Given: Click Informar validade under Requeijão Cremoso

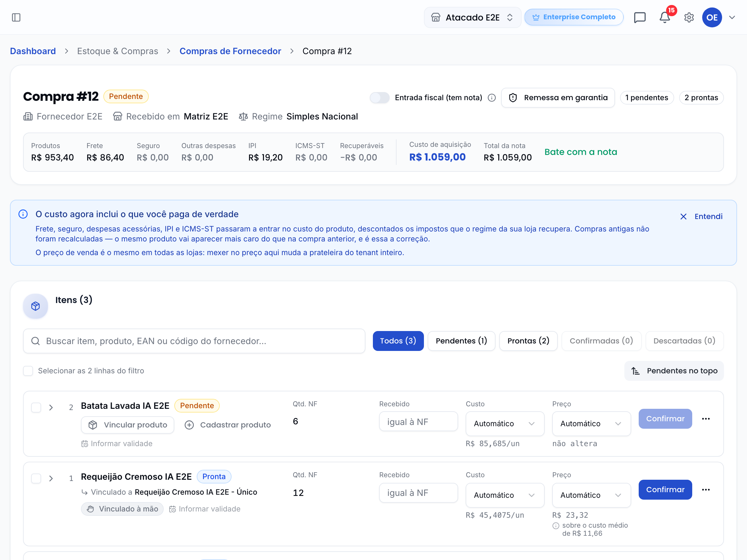Looking at the screenshot, I should pos(205,509).
